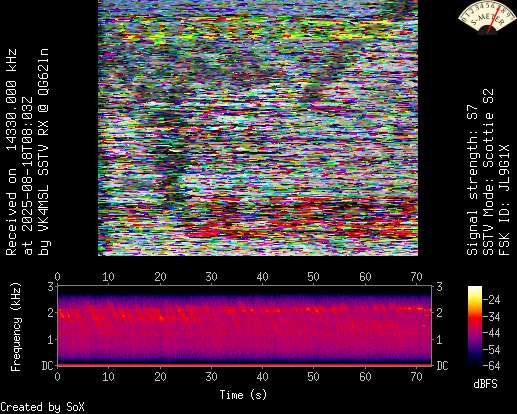Click the dBFS unit label
Screen dimensions: 517x414
tap(485, 384)
